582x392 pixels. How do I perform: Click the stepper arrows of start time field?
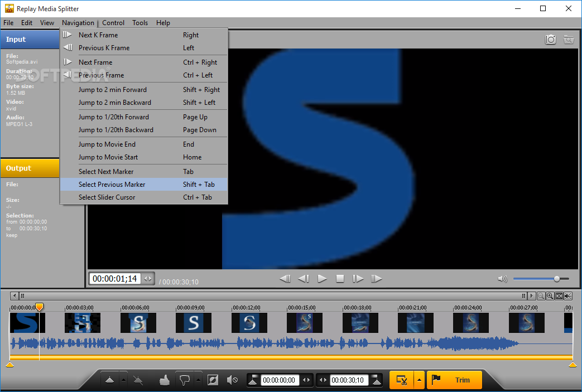click(306, 380)
